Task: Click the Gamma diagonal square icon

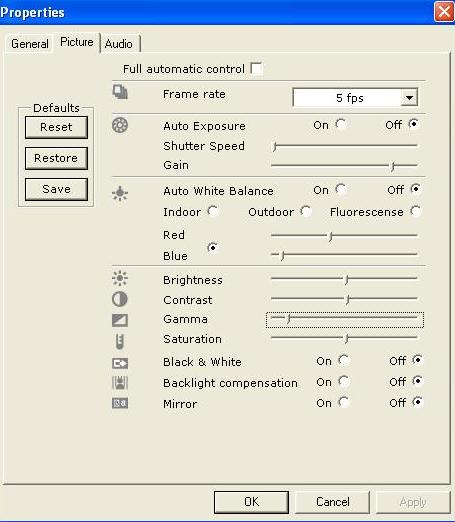Action: point(120,320)
